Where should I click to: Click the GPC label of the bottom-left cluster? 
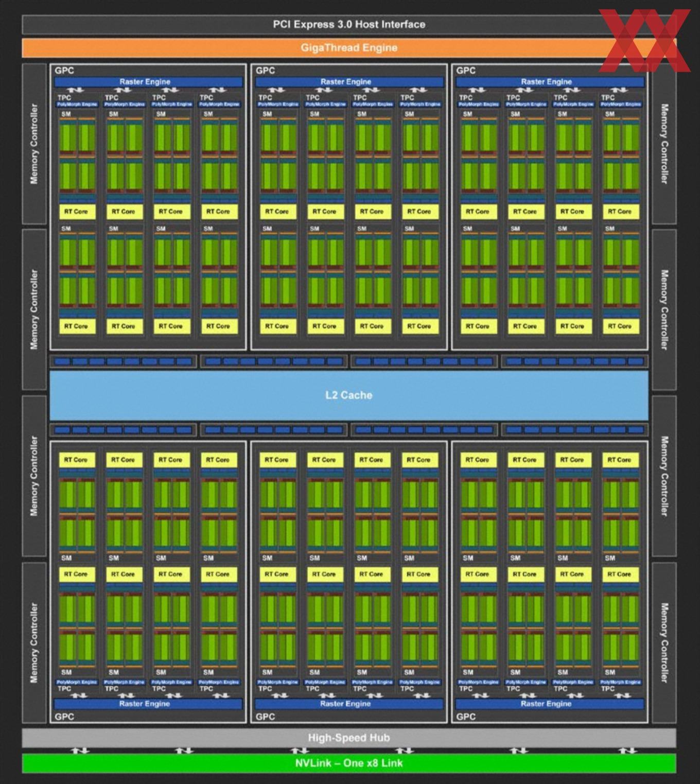[64, 717]
